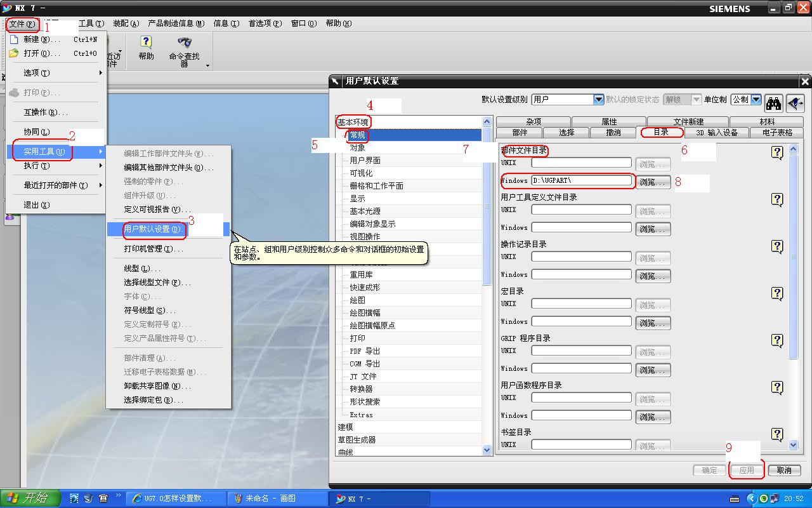Click Windows path field containing D:\UGPART\
Screen dimensions: 812x508
582,181
